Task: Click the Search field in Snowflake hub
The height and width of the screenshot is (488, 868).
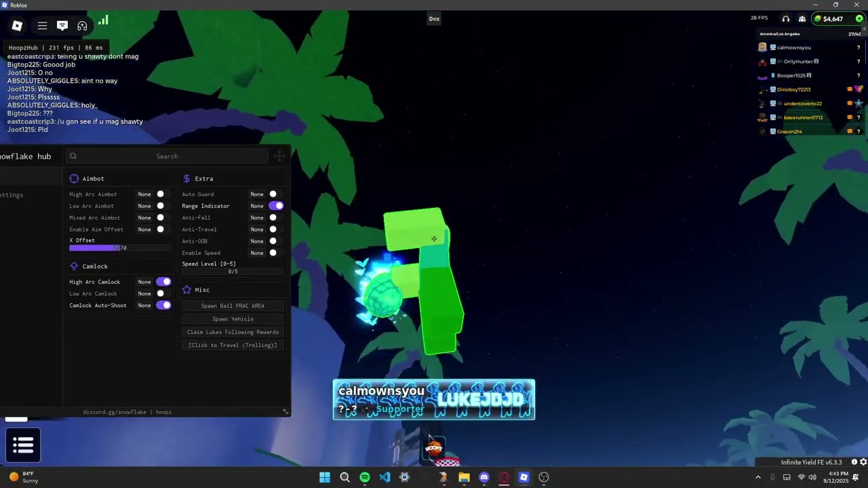Action: pyautogui.click(x=167, y=157)
